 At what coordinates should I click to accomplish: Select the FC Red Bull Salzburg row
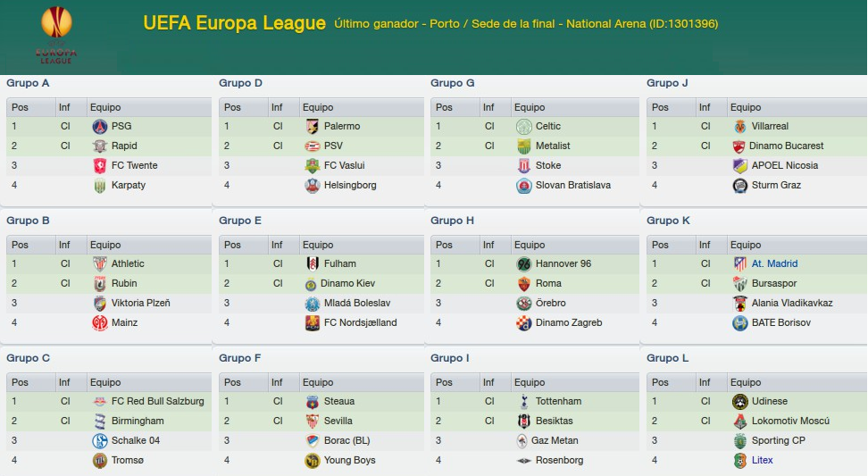109,401
